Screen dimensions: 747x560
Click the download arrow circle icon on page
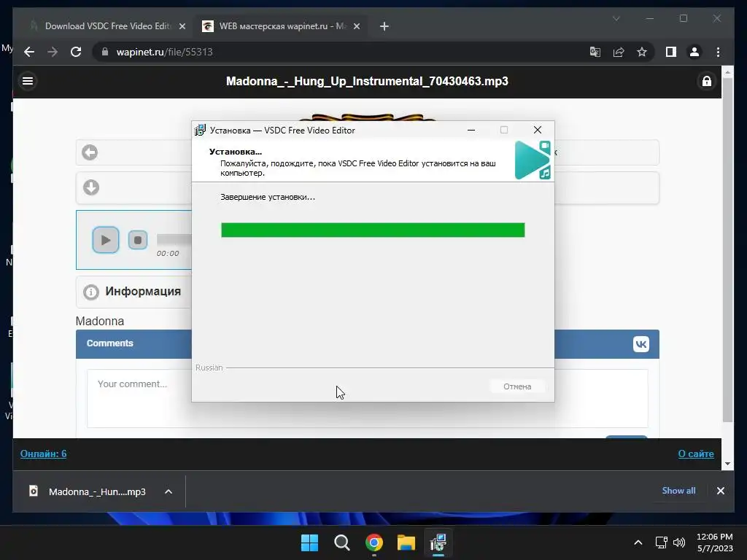pos(91,187)
